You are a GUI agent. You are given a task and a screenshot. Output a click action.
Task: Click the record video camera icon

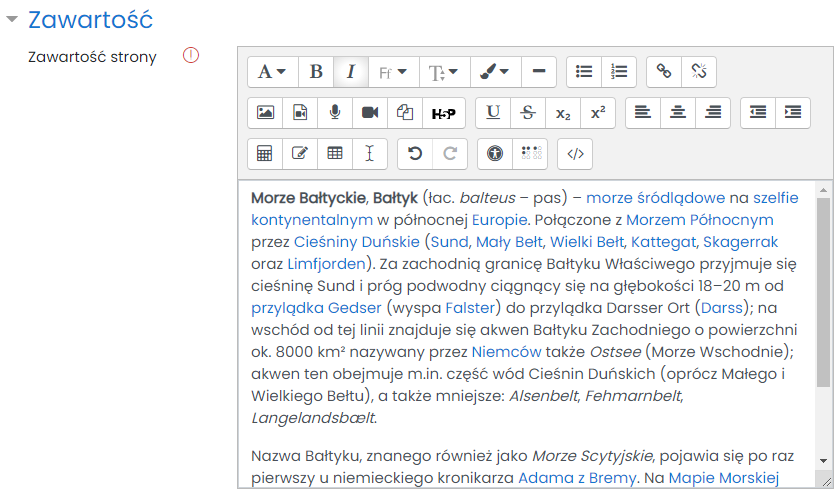pos(370,113)
